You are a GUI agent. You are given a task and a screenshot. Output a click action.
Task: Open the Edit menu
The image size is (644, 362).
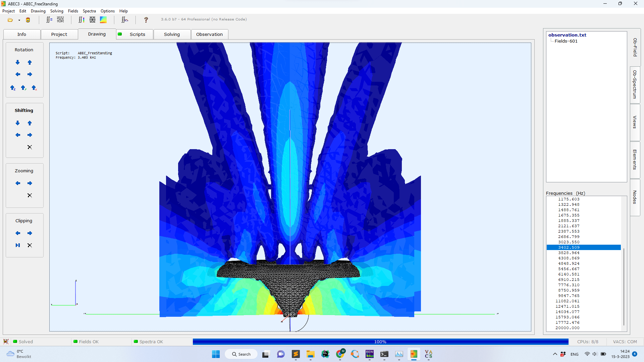[x=23, y=11]
